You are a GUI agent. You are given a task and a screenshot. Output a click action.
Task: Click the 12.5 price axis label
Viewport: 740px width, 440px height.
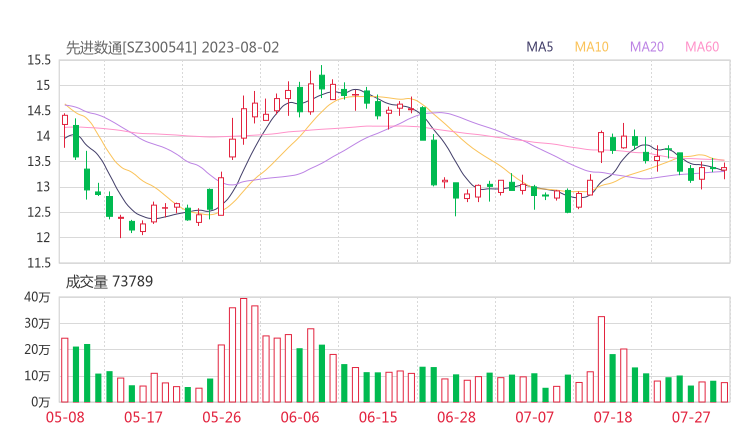(39, 212)
